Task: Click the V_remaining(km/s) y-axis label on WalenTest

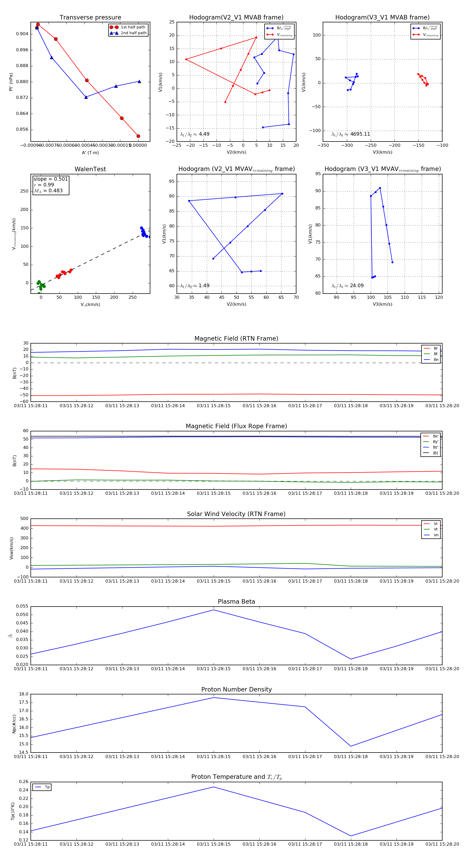Action: [14, 234]
